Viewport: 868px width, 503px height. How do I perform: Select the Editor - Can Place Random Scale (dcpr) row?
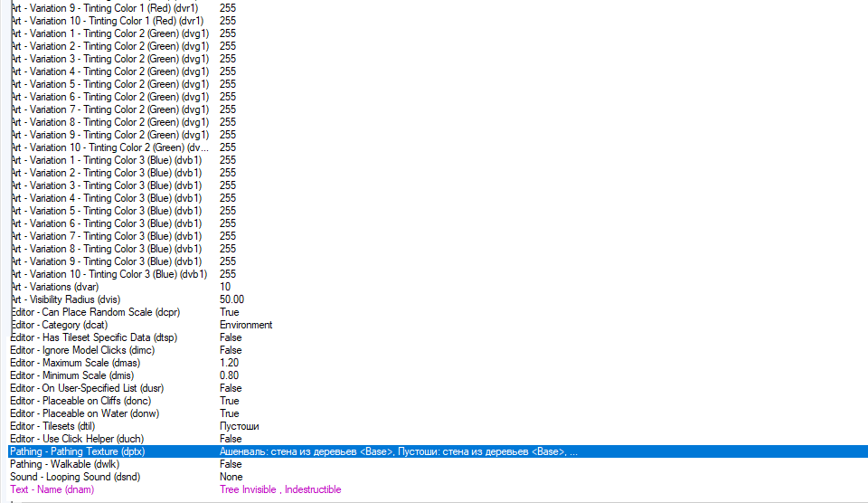(x=438, y=312)
